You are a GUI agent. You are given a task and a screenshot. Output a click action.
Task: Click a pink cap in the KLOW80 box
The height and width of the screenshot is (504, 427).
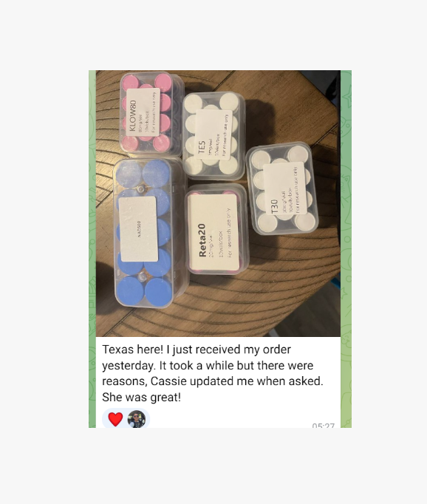coord(163,82)
